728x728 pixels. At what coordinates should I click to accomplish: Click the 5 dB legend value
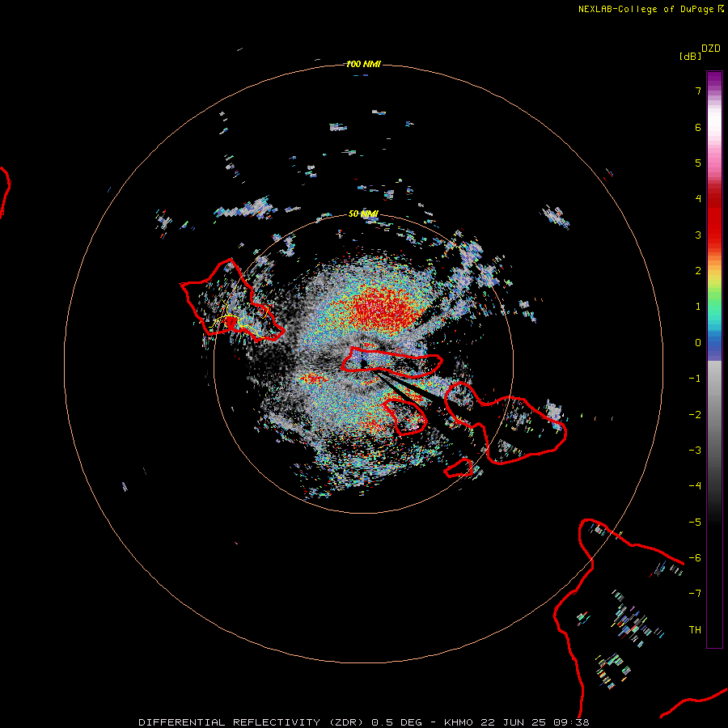698,163
